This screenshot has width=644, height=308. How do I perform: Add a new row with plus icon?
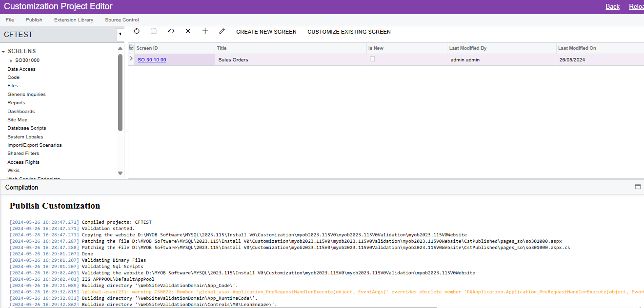(x=205, y=31)
